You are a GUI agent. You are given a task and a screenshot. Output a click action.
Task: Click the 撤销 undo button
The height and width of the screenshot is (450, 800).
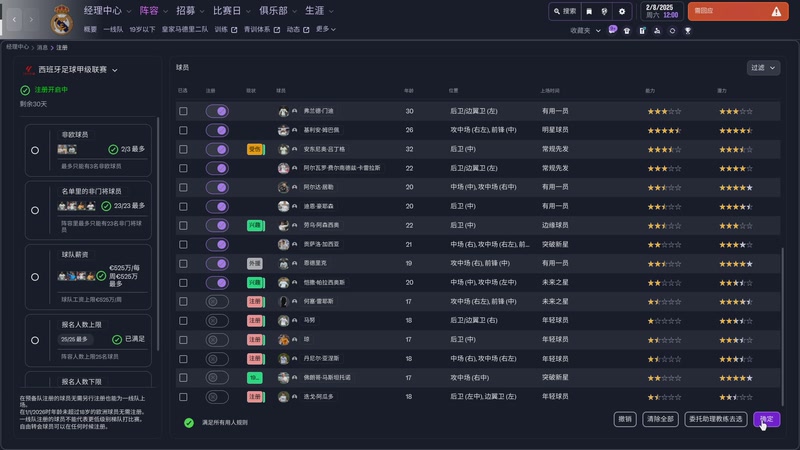coord(625,419)
